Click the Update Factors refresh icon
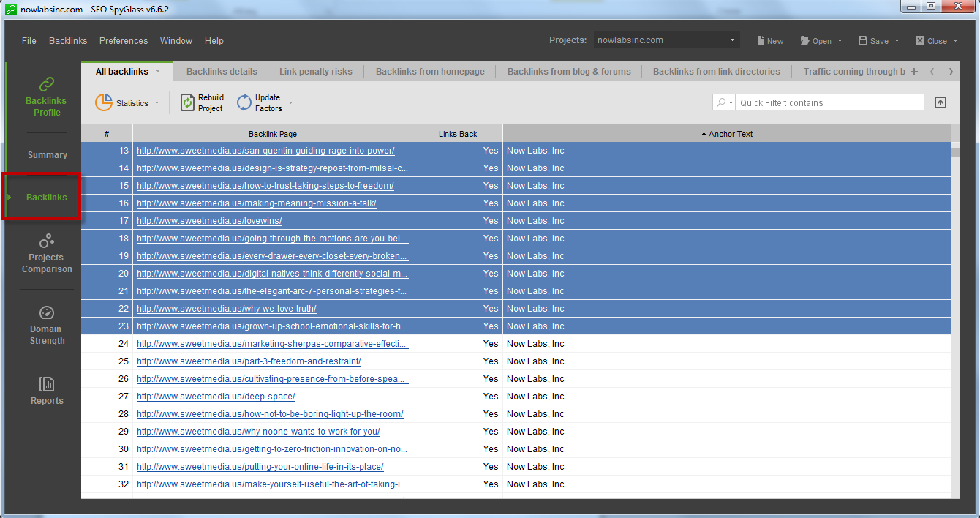 tap(244, 103)
